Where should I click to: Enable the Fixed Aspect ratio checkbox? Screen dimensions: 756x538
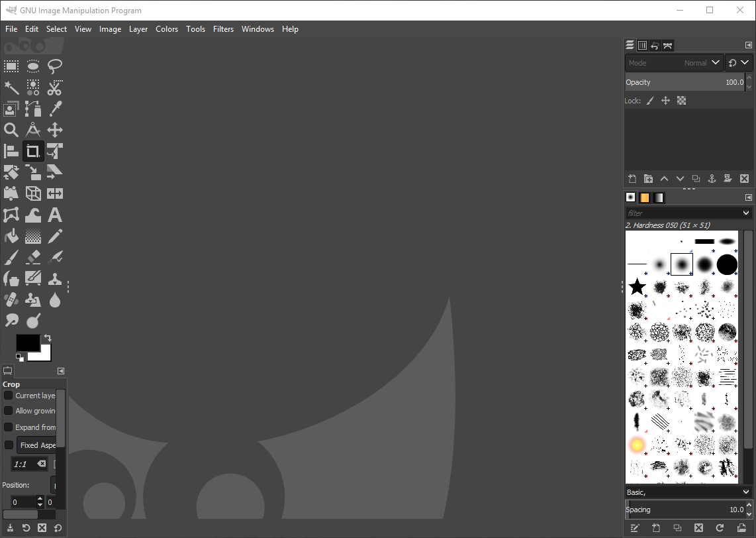click(x=9, y=445)
